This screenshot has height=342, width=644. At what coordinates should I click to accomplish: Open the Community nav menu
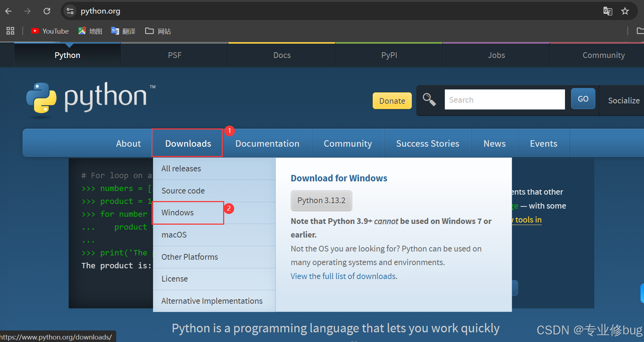(x=348, y=143)
